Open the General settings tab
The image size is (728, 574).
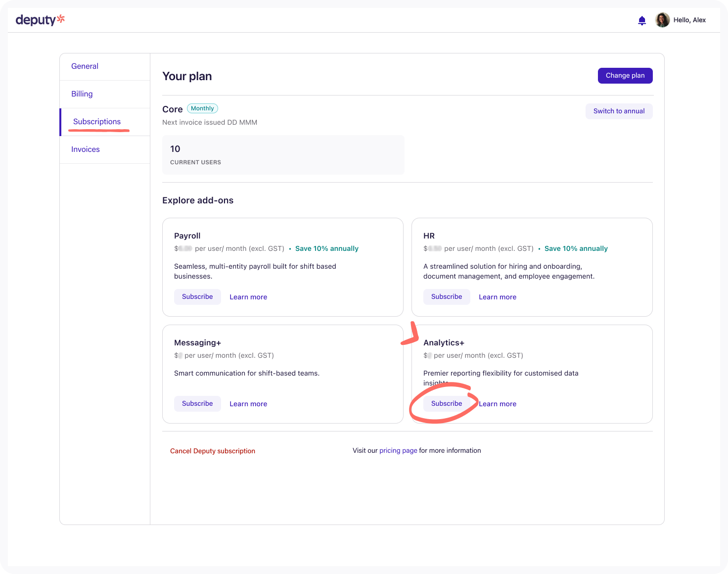[x=85, y=66]
